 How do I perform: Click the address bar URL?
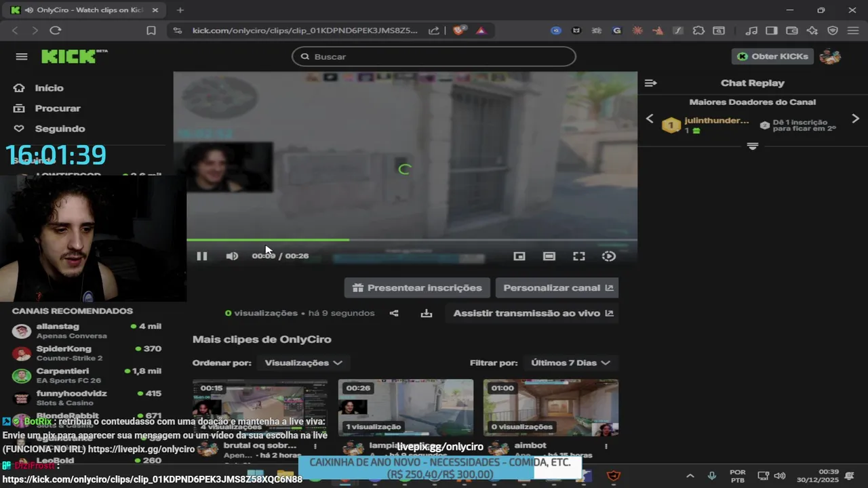[x=305, y=30]
